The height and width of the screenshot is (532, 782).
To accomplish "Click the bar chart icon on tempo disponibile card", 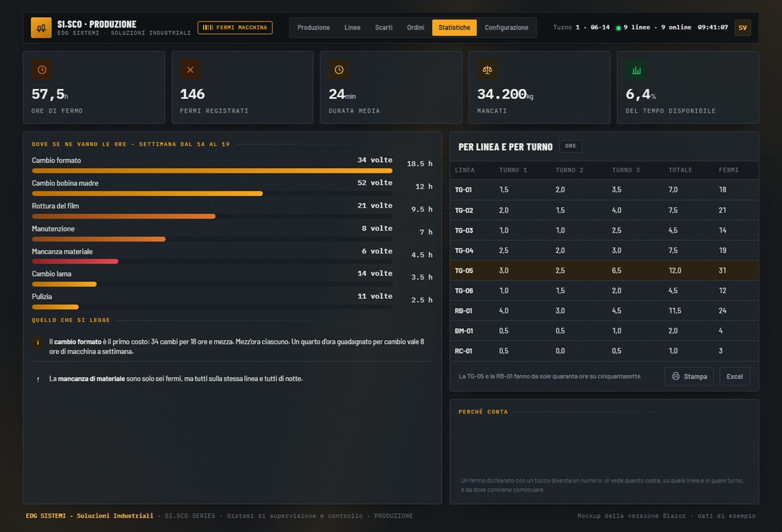I will (x=636, y=70).
